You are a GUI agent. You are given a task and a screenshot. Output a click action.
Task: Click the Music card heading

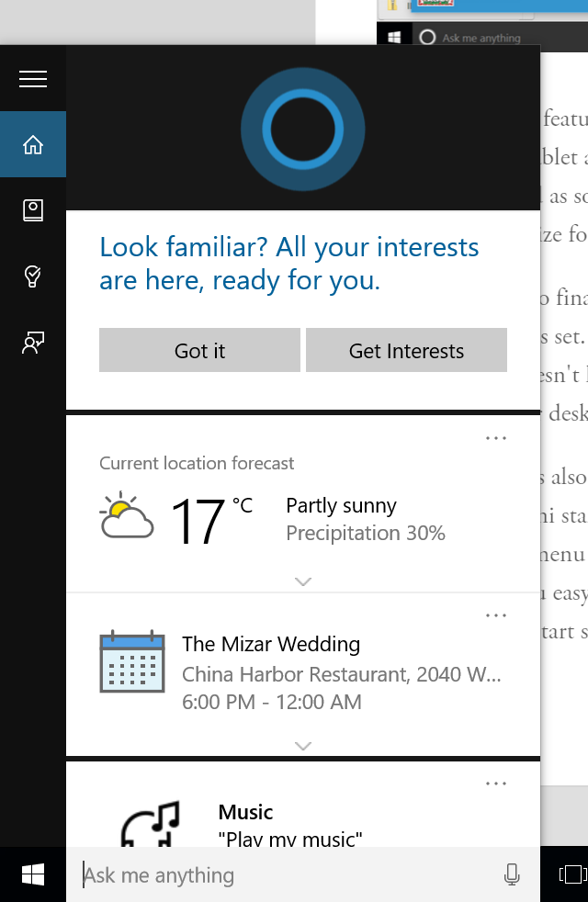tap(245, 812)
